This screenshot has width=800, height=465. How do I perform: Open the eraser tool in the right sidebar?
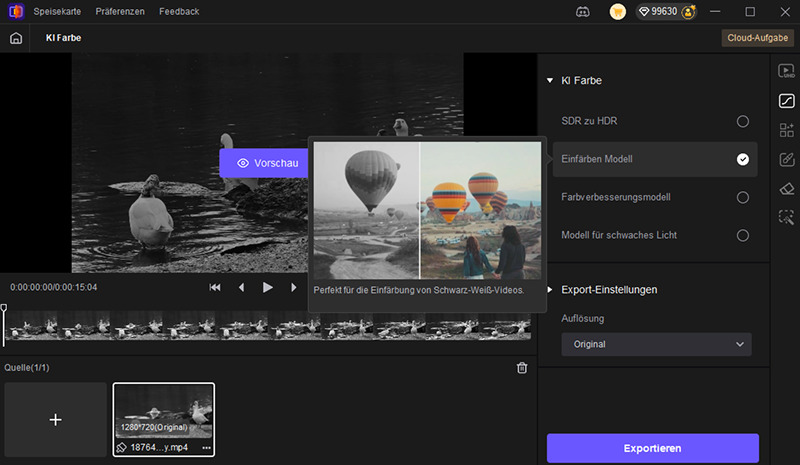pos(786,188)
